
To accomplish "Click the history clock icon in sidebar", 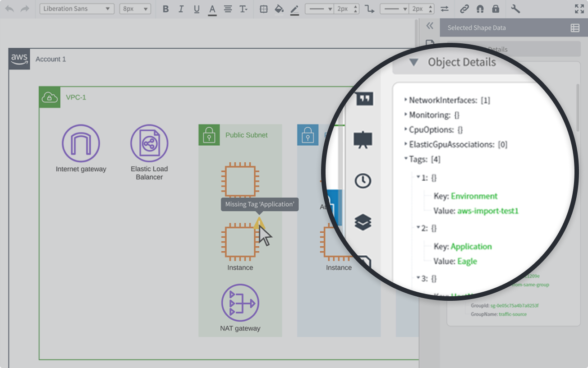I will pyautogui.click(x=363, y=181).
